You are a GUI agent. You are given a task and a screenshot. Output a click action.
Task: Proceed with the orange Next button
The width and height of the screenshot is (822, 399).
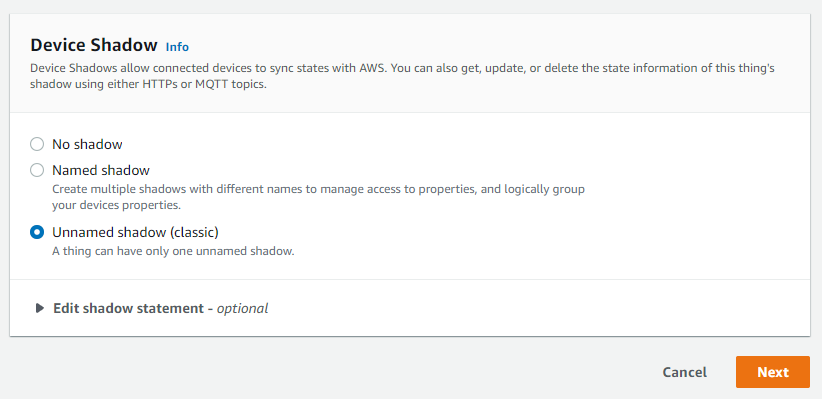coord(773,372)
